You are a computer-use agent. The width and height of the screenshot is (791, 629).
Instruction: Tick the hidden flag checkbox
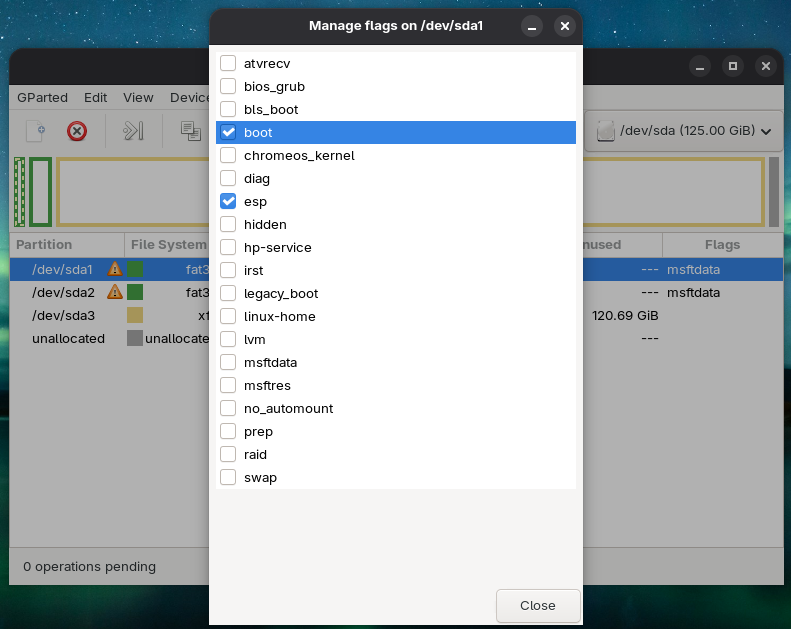coord(228,224)
